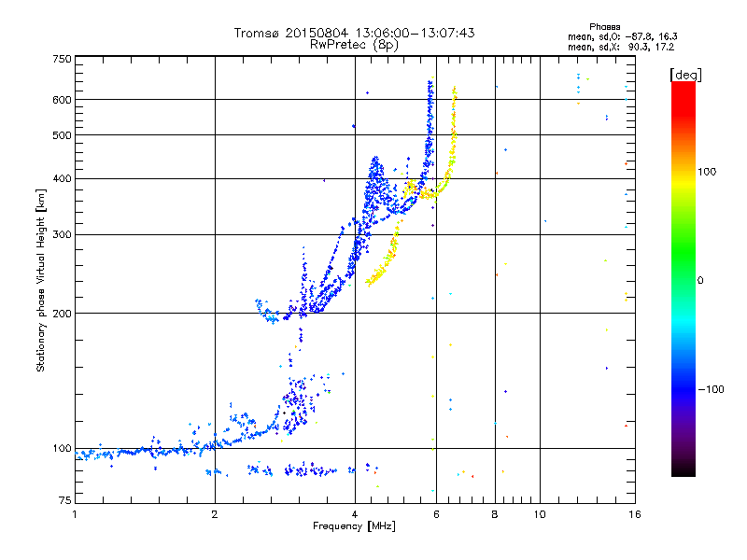Click the x-axis tick label '2'
This screenshot has height=560, width=747.
point(215,514)
